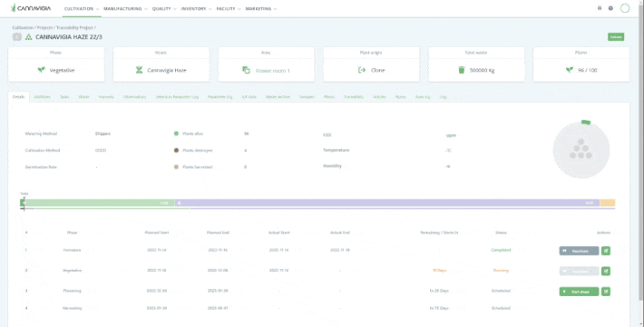Screen dimensions: 644x327
Task: Click the Start ahead button for Flowering
Action: point(579,292)
